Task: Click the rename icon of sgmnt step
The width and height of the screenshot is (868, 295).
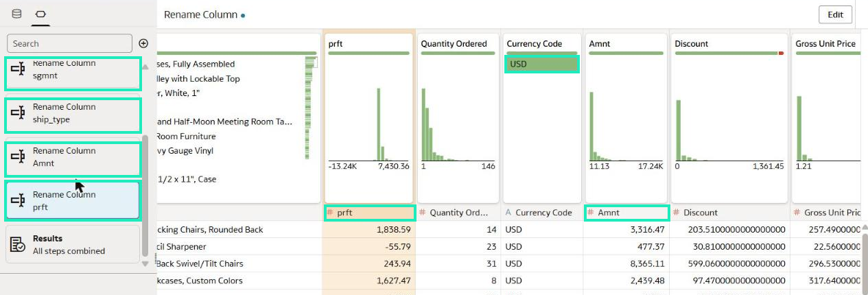Action: 19,69
